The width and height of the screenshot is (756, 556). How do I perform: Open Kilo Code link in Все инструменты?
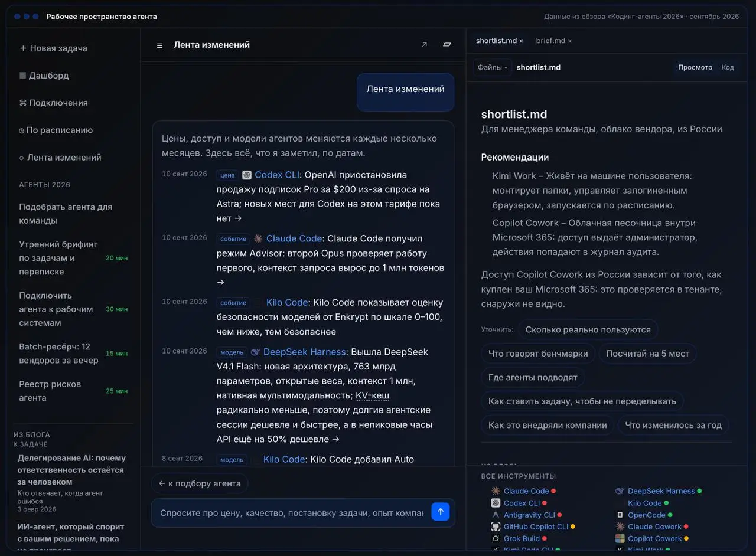(644, 503)
